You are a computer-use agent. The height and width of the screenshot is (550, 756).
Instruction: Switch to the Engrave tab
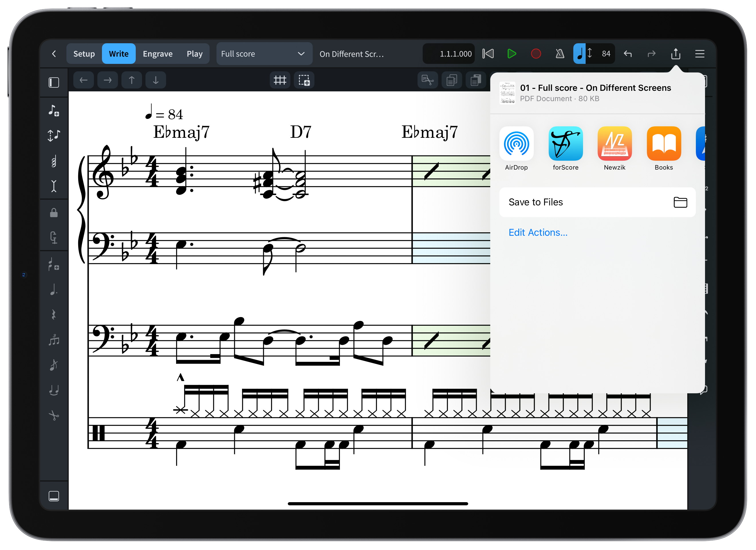click(158, 54)
